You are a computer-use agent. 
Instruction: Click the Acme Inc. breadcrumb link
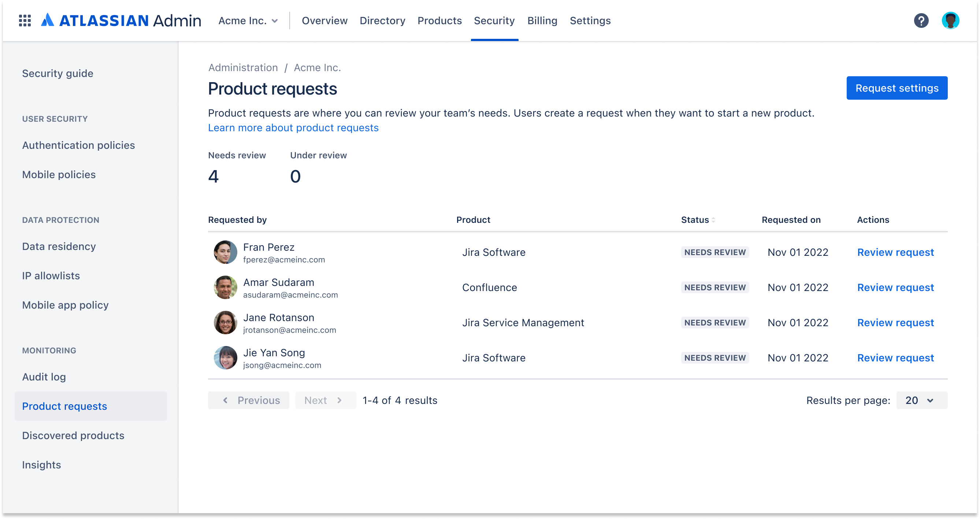[317, 67]
